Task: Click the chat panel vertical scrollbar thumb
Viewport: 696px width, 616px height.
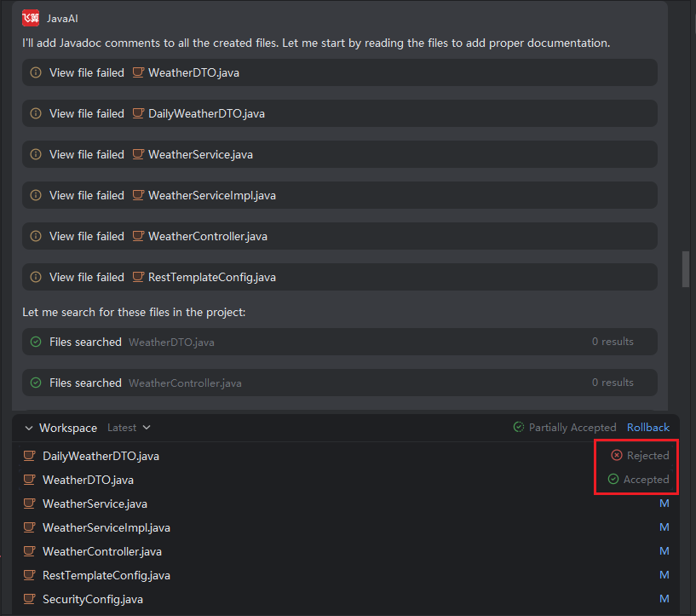Action: tap(686, 269)
